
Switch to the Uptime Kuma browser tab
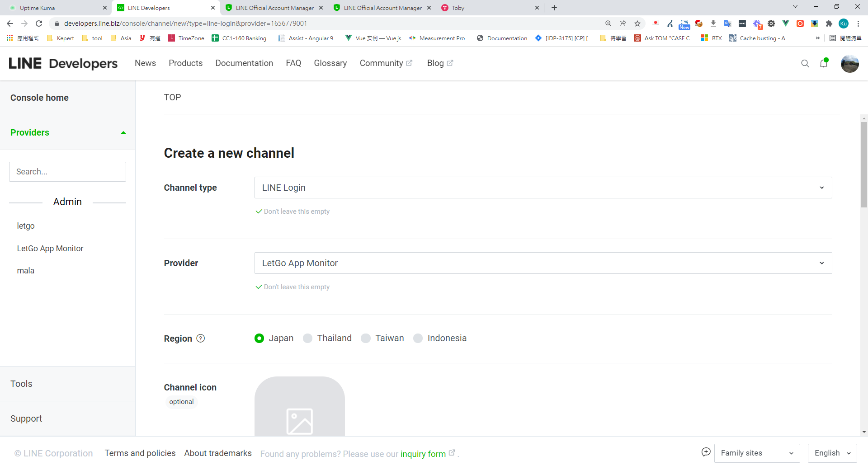click(x=54, y=8)
